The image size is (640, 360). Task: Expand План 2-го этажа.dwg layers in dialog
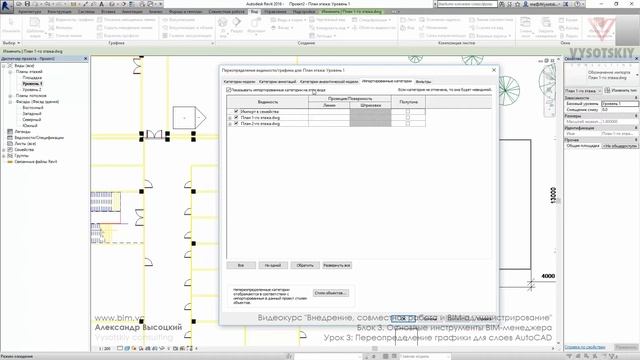click(230, 124)
